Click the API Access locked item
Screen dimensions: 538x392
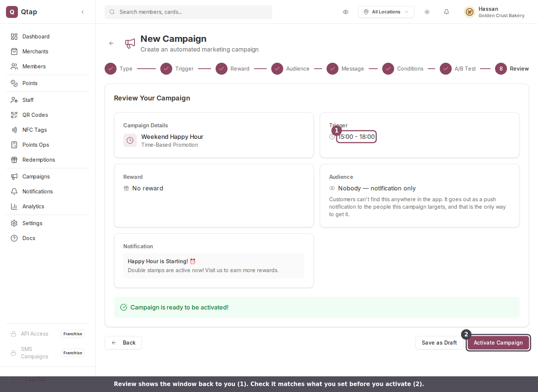coord(47,334)
